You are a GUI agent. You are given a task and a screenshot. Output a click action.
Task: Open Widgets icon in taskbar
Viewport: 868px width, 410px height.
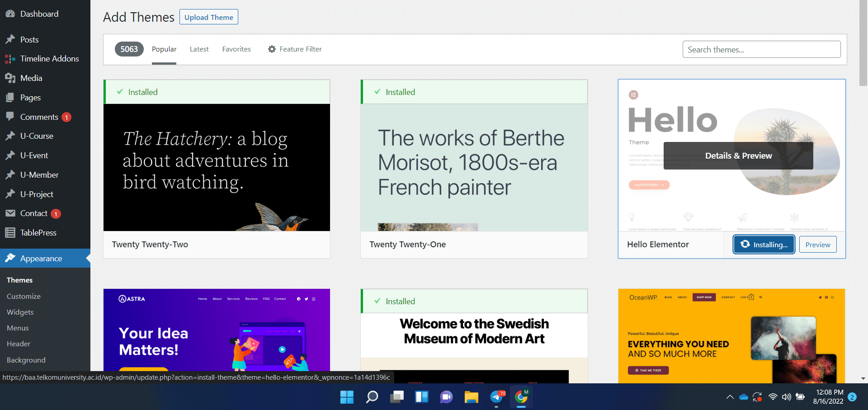pyautogui.click(x=422, y=397)
